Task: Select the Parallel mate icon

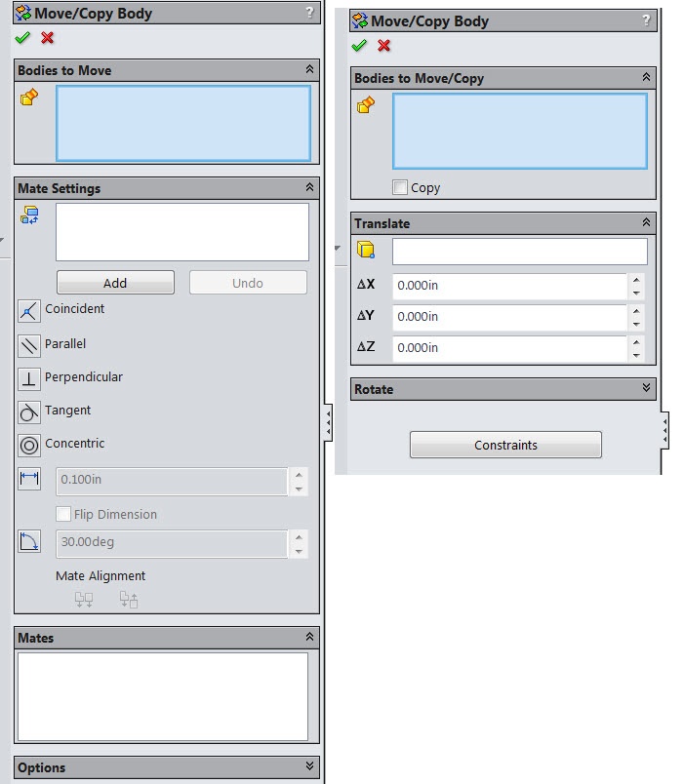Action: pyautogui.click(x=29, y=345)
